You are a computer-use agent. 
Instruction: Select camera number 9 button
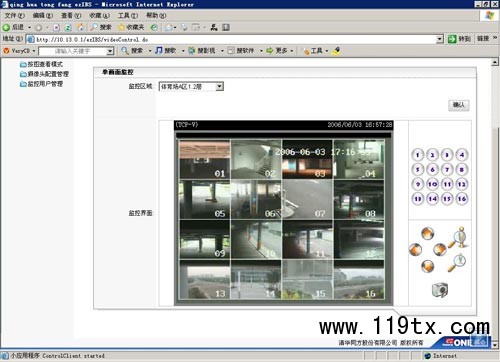[418, 184]
